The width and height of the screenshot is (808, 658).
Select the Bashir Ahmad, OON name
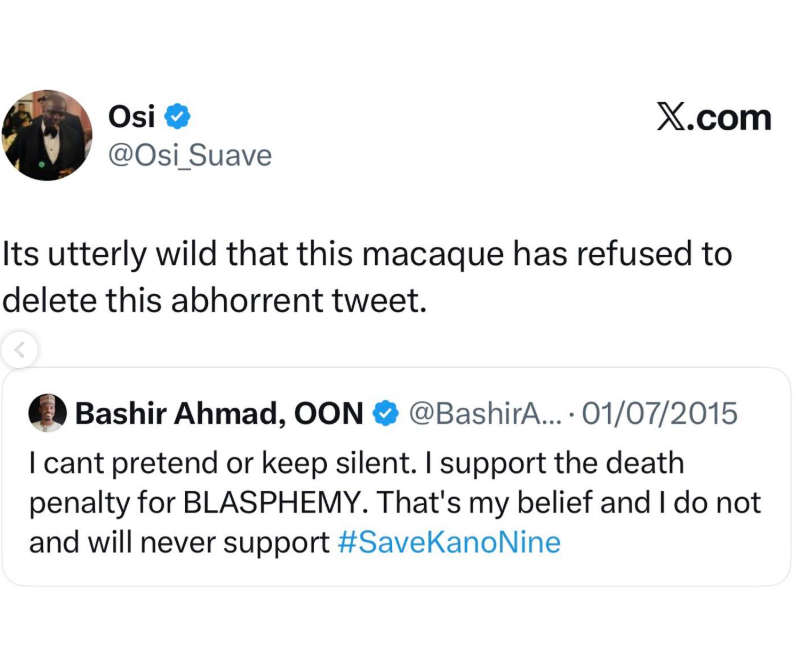221,412
